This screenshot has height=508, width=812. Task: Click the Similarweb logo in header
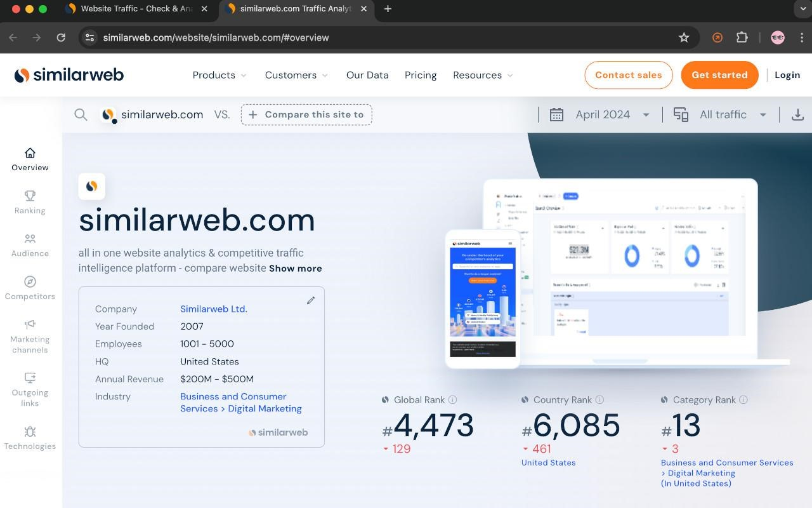pyautogui.click(x=69, y=75)
